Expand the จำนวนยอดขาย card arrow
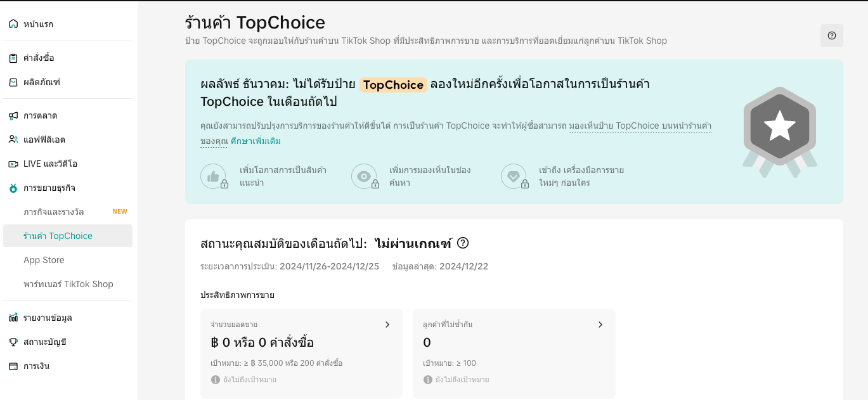Screen dimensions: 868x400 387,325
